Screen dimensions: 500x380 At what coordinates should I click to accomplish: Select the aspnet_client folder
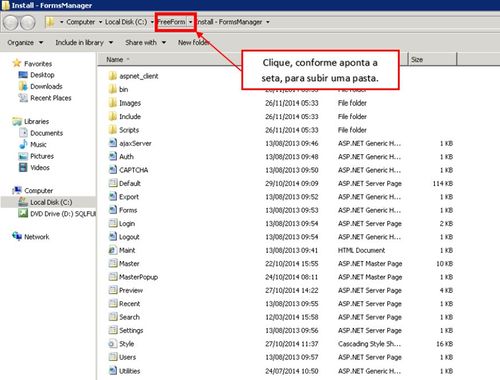pyautogui.click(x=133, y=76)
